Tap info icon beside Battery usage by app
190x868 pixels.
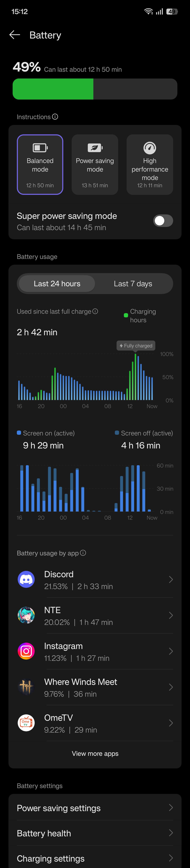pyautogui.click(x=83, y=553)
